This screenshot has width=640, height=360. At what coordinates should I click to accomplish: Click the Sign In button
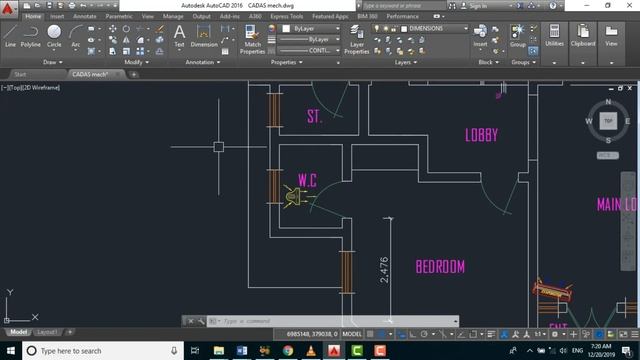pyautogui.click(x=474, y=6)
